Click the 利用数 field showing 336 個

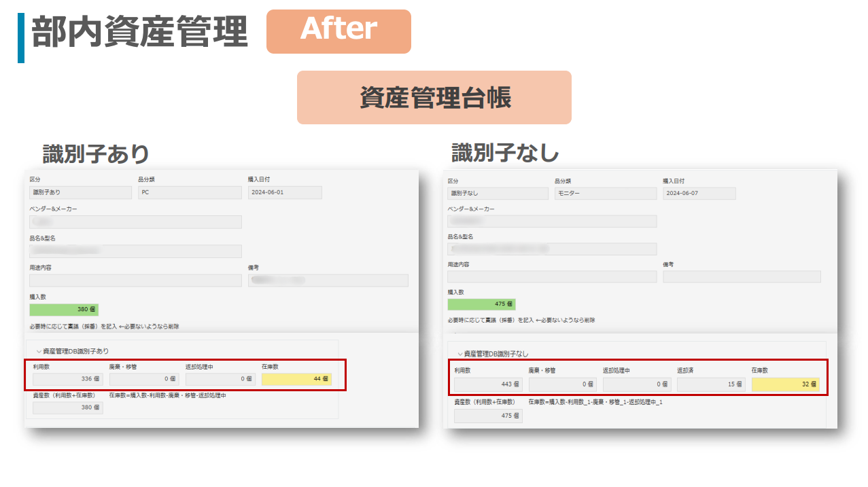point(68,379)
